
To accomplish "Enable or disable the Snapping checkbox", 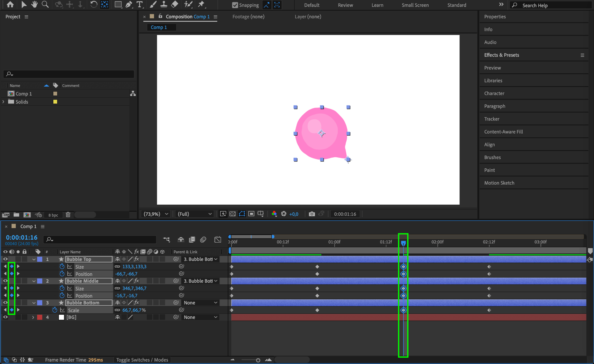I will click(x=235, y=5).
